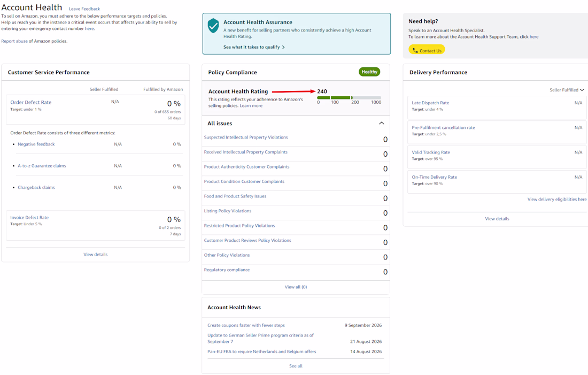Image resolution: width=588 pixels, height=375 pixels.
Task: Open Valid Tracking Rate metric
Action: pyautogui.click(x=430, y=152)
